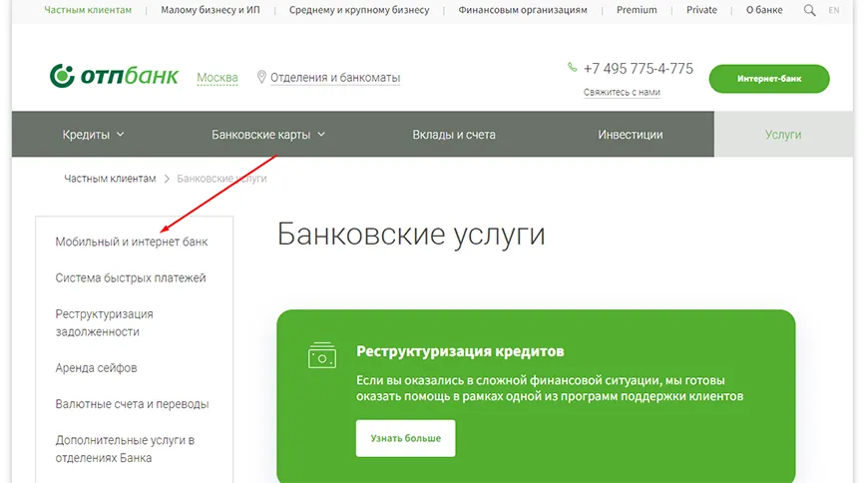Viewport: 868px width, 483px height.
Task: Open Система быстрых платежей link
Action: click(131, 277)
